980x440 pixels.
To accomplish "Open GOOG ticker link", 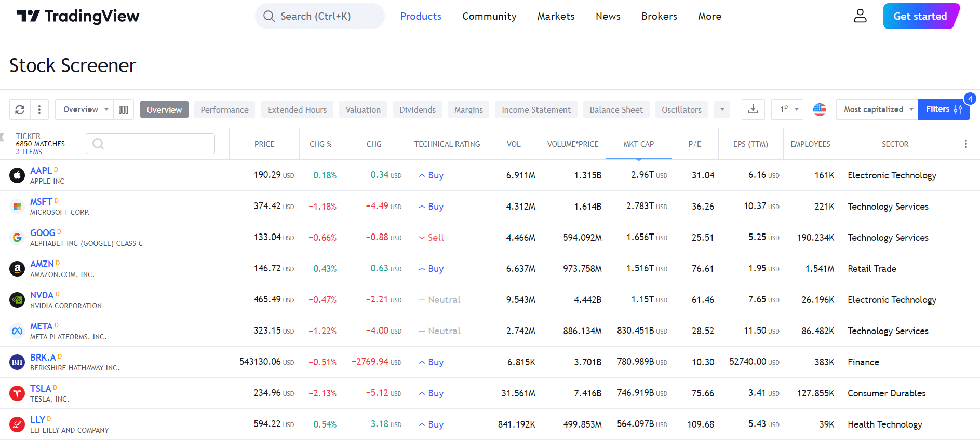I will pyautogui.click(x=43, y=233).
